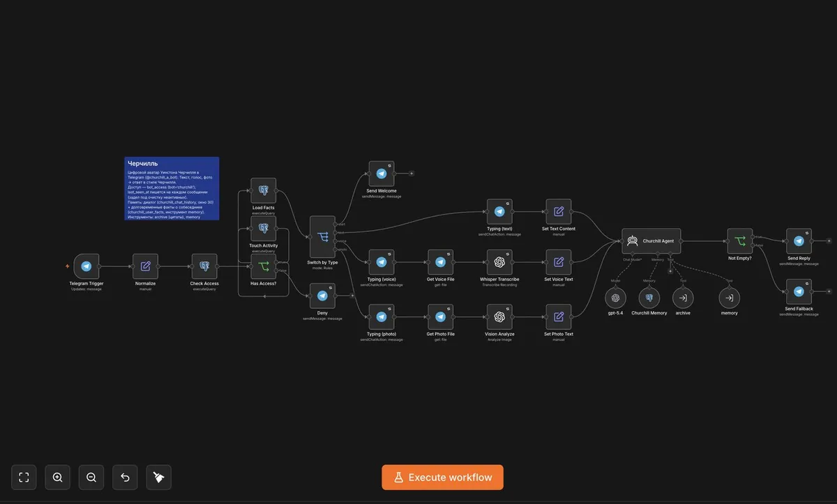The image size is (837, 504).
Task: Click the Load Facts database node
Action: tap(263, 190)
